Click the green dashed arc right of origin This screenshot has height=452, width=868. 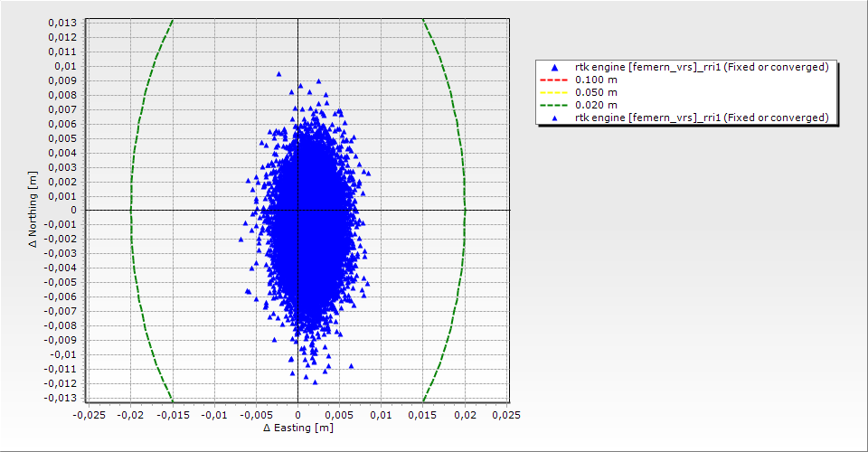coord(465,210)
